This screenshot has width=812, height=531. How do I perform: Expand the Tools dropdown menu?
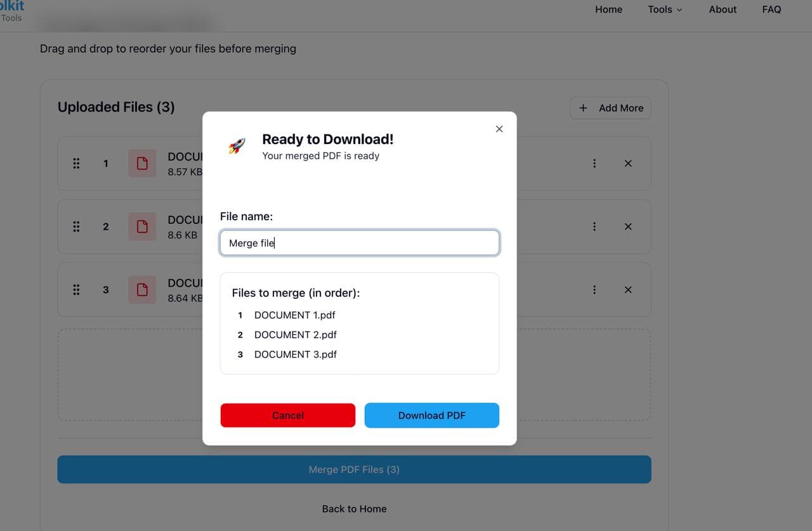(665, 10)
